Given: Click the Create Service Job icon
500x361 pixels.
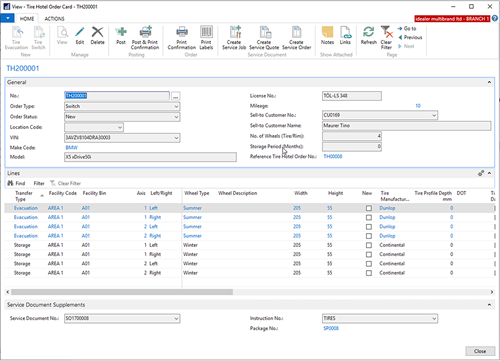Looking at the screenshot, I should click(x=234, y=38).
